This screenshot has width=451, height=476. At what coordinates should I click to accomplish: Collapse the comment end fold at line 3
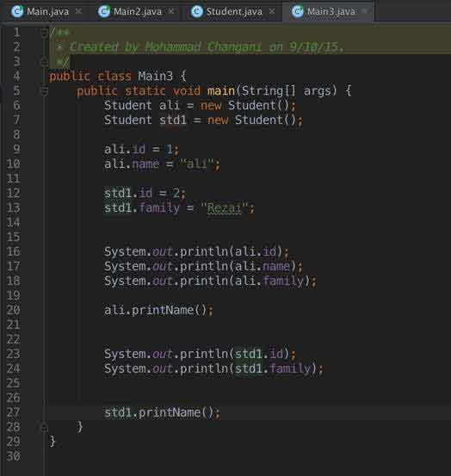point(44,62)
